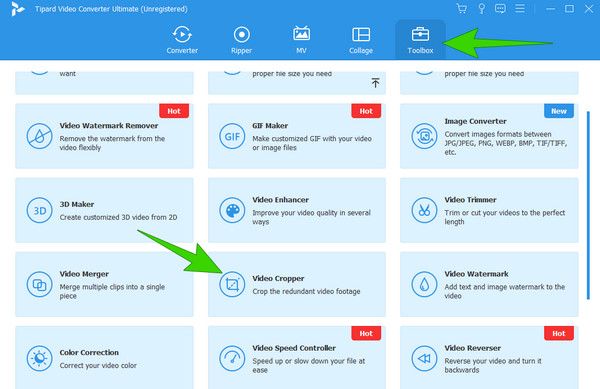
Task: Click the GIF Maker icon
Action: coord(232,136)
